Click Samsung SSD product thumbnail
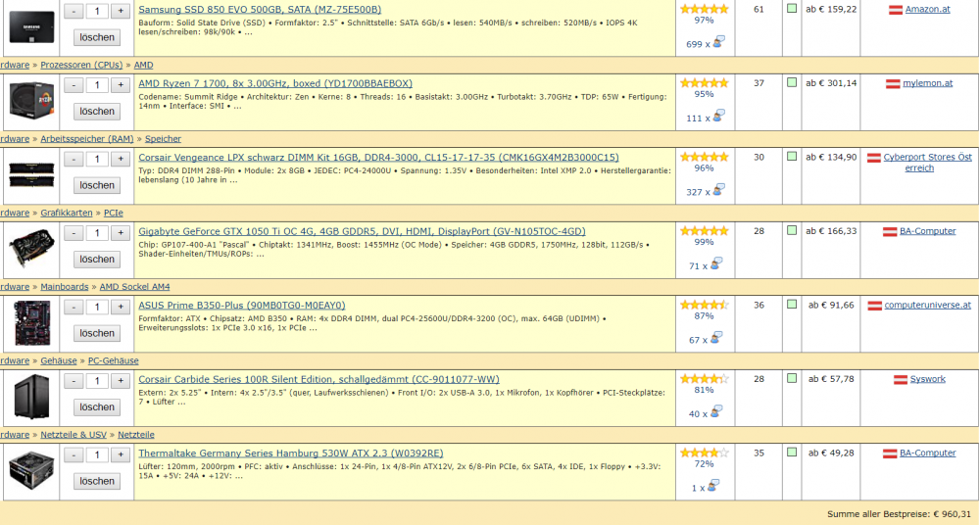This screenshot has height=525, width=980. point(31,27)
